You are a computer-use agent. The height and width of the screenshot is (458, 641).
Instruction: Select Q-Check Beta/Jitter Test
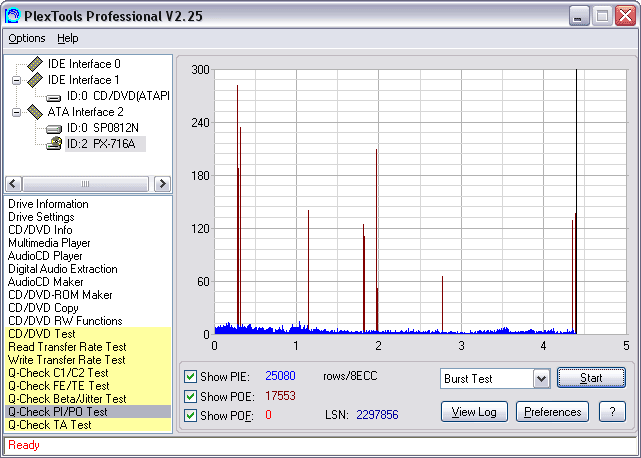[x=88, y=399]
